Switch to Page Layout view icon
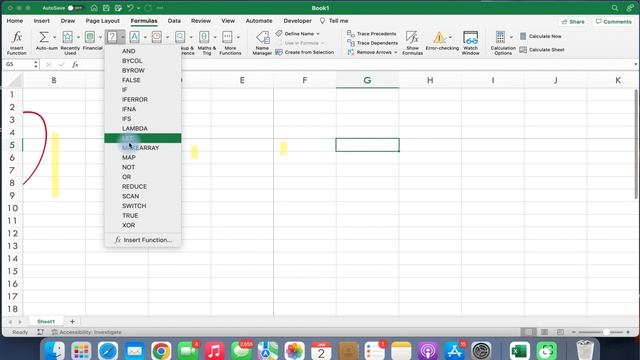This screenshot has height=360, width=640. [x=544, y=332]
